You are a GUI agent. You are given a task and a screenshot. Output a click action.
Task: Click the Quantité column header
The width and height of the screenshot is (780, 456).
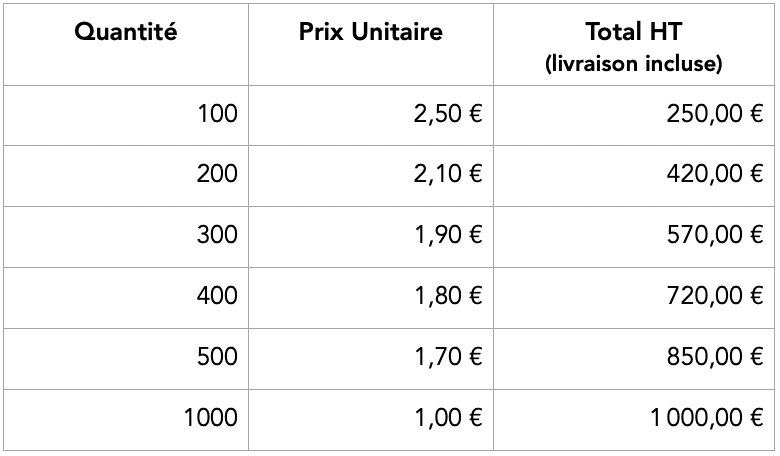pyautogui.click(x=125, y=32)
